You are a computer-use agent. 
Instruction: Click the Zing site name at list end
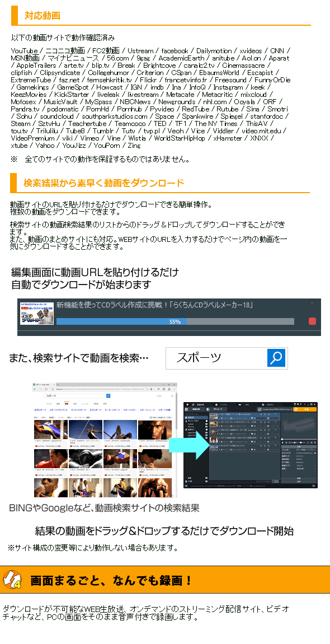pyautogui.click(x=134, y=146)
